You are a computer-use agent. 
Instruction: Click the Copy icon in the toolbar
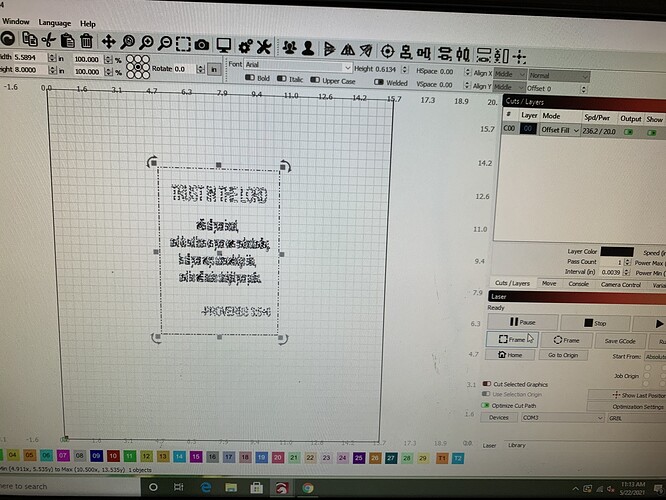30,40
